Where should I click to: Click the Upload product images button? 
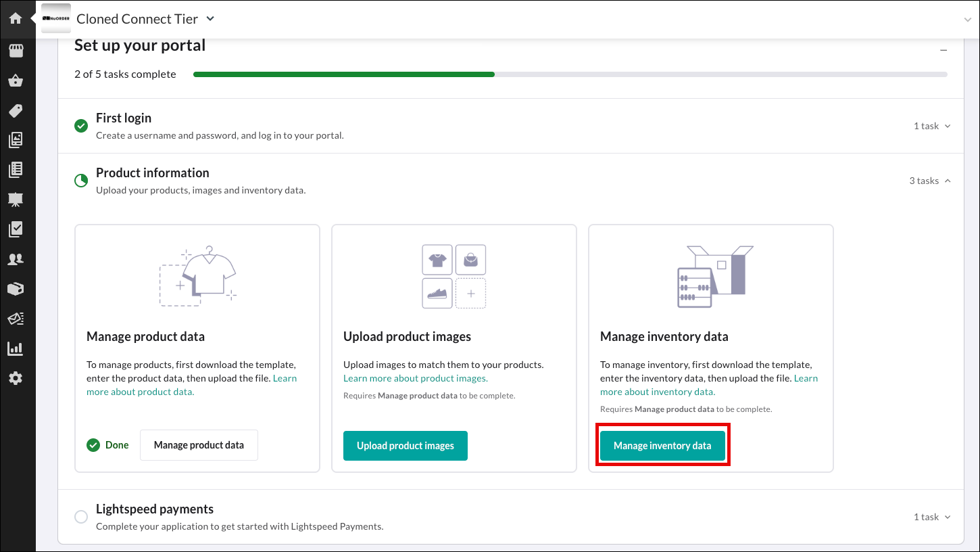pos(406,446)
